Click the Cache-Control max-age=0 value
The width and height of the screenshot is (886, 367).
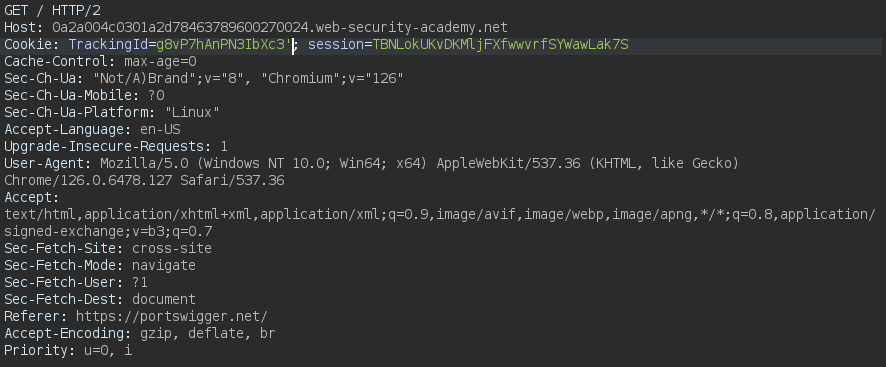160,62
